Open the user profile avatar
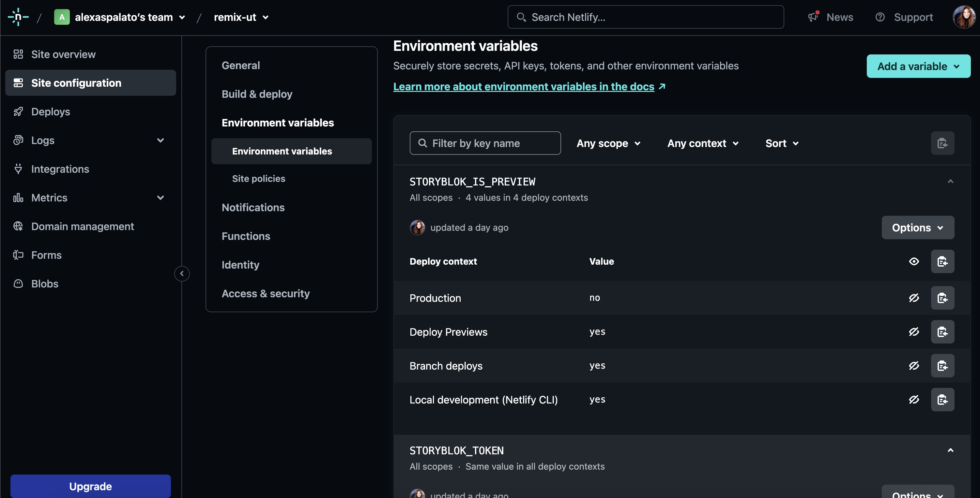 coord(964,17)
